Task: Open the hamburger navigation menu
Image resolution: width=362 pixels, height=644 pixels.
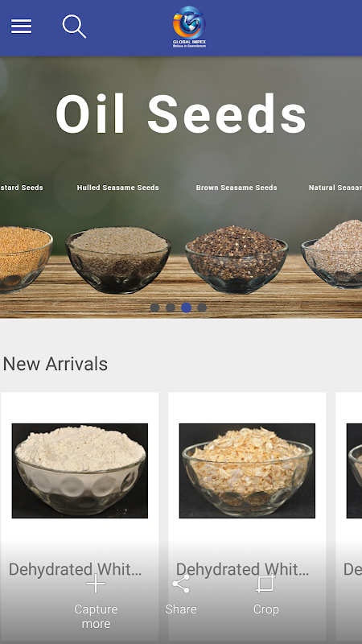Action: tap(22, 27)
